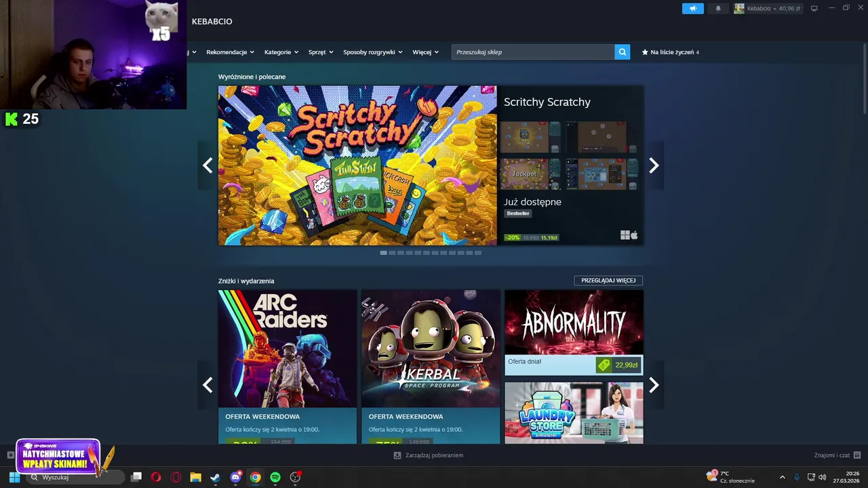Click the microphone tray icon
The image size is (868, 488).
(797, 477)
